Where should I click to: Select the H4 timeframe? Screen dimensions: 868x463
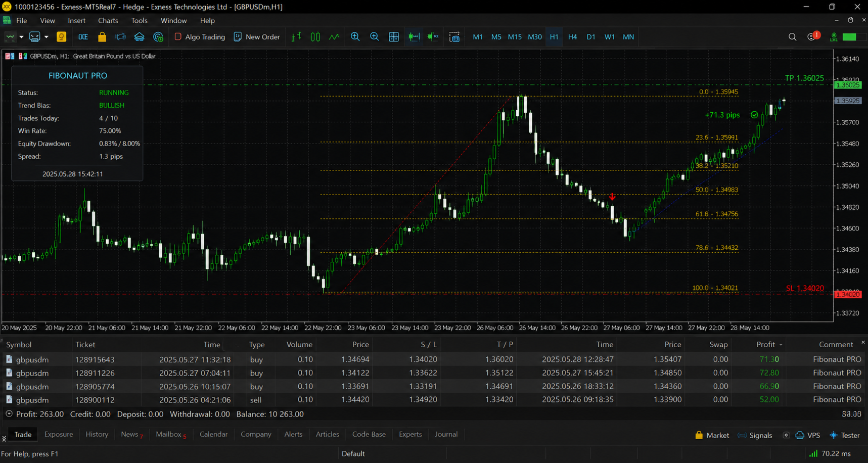click(x=572, y=37)
